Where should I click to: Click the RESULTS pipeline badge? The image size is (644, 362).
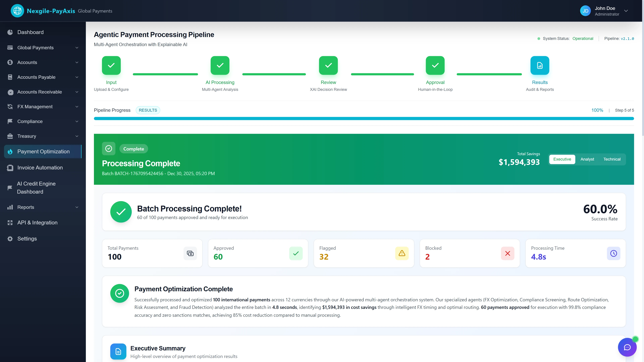click(x=148, y=110)
